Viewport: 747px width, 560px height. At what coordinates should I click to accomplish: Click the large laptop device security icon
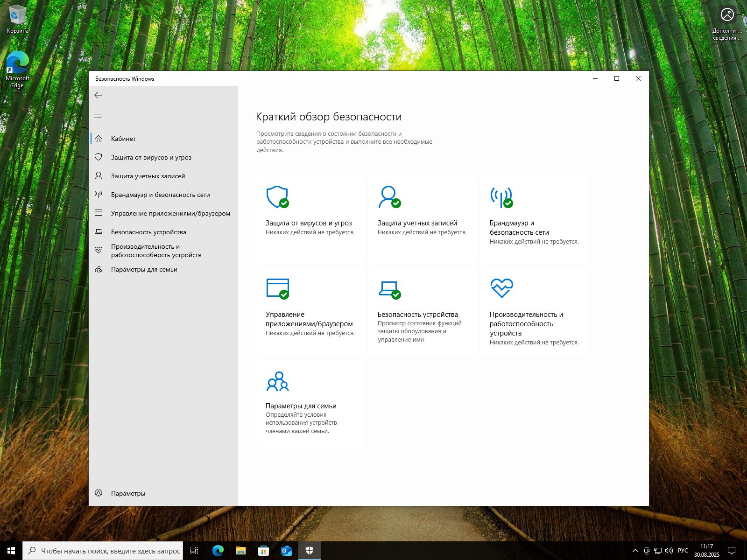pyautogui.click(x=389, y=290)
